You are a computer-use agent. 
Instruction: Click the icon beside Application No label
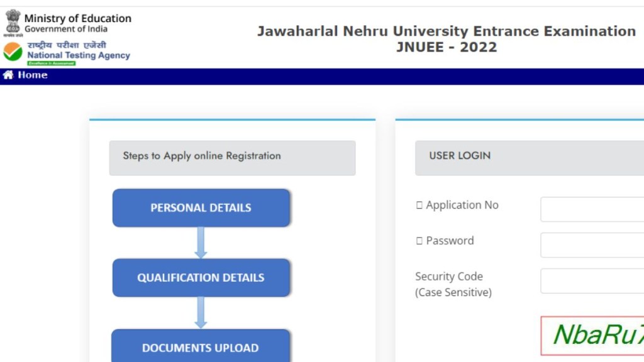tap(419, 206)
